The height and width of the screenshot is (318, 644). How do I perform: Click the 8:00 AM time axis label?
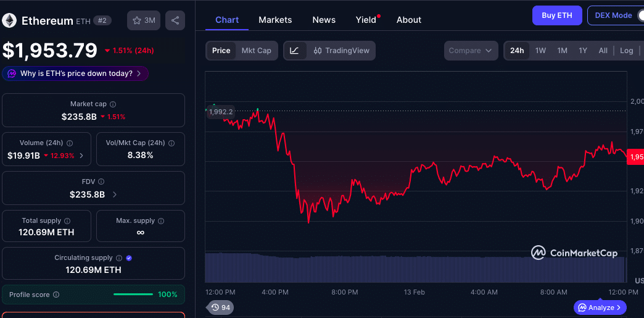[554, 292]
